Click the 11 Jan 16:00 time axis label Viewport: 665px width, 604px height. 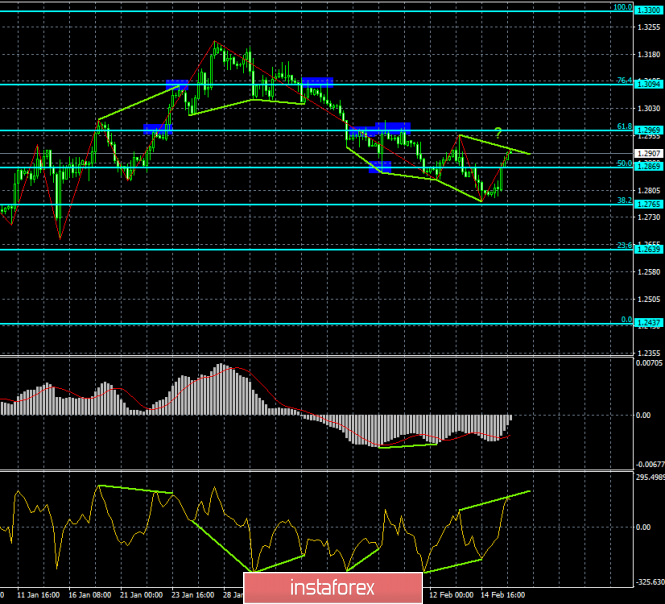[38, 595]
